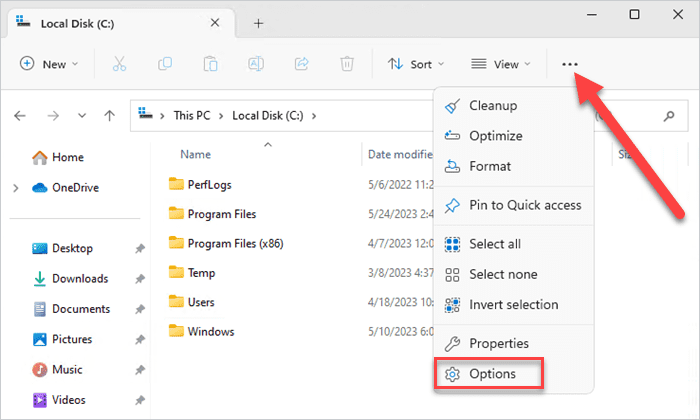Click chevron after This PC in address bar

click(x=221, y=116)
